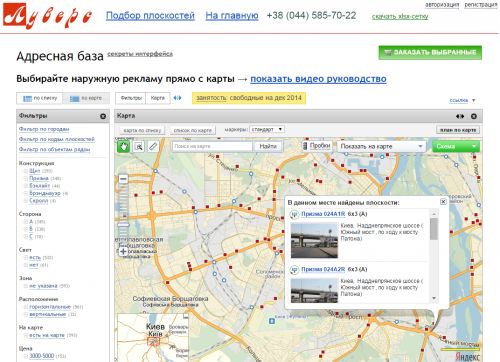Click blue arrows icon next to Карта tab
Viewport: 500px width, 362px height.
[177, 98]
